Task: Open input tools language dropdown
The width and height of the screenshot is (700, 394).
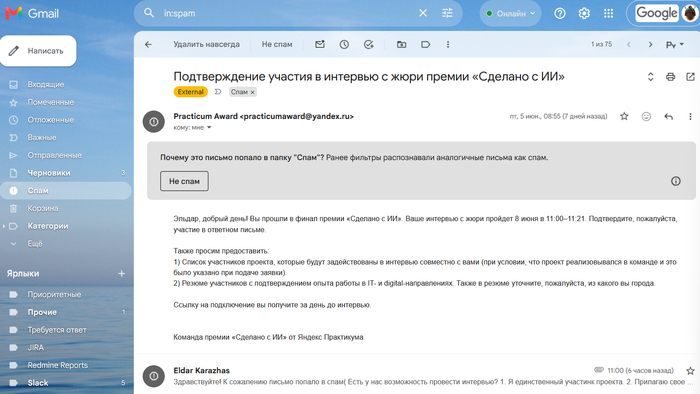Action: (x=675, y=44)
